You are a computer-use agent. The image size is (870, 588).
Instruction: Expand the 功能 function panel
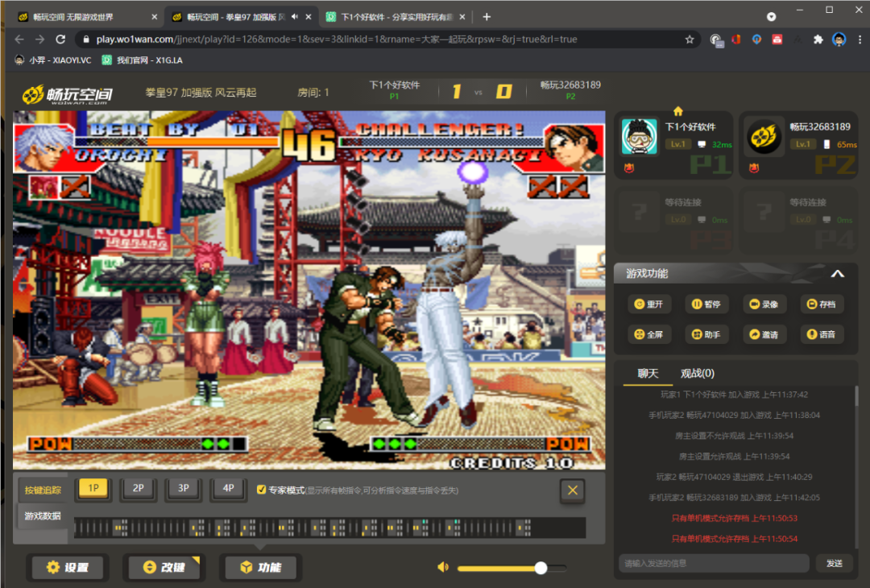click(x=260, y=567)
